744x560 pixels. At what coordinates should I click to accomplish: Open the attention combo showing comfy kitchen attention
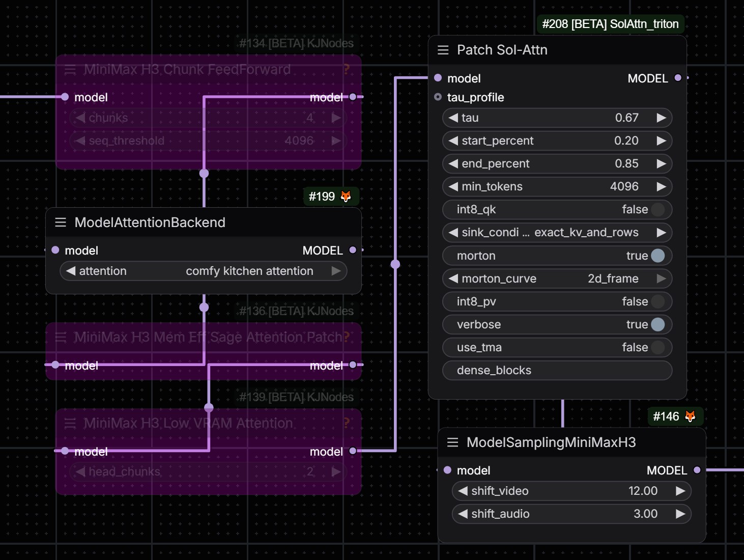pyautogui.click(x=204, y=271)
